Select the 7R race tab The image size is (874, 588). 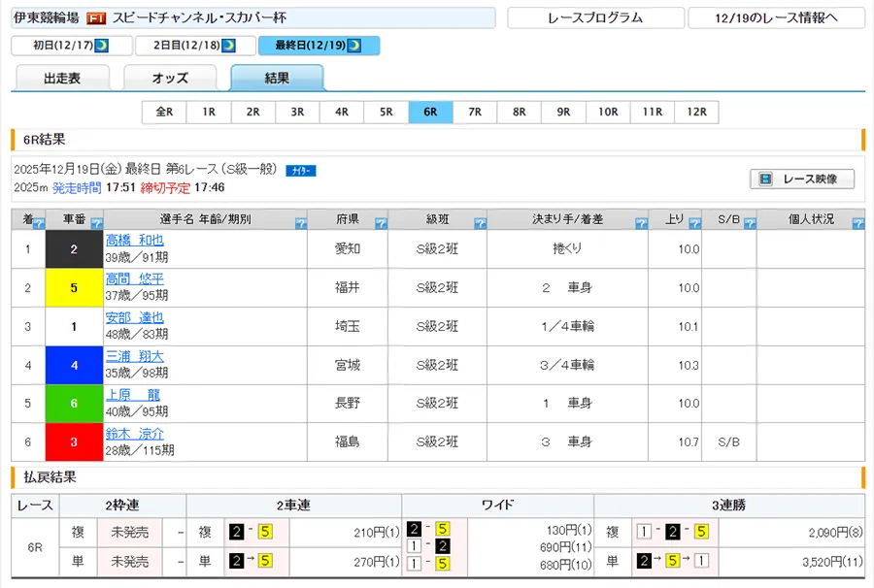pyautogui.click(x=474, y=112)
